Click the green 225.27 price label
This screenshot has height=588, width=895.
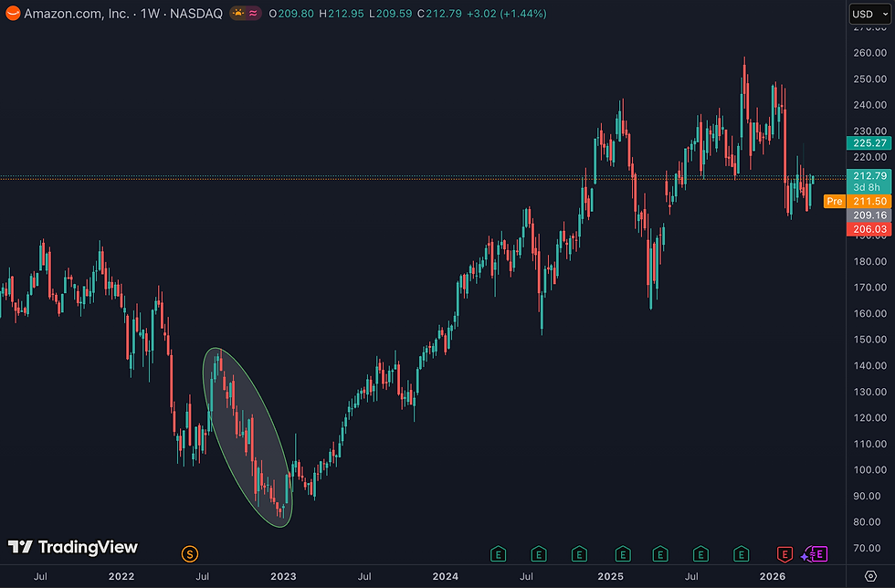pos(869,142)
